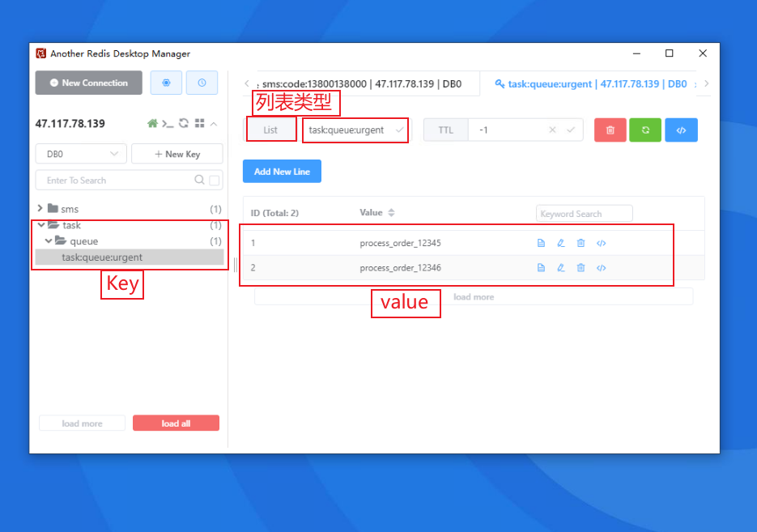
Task: Click the New Connection button
Action: click(x=89, y=83)
